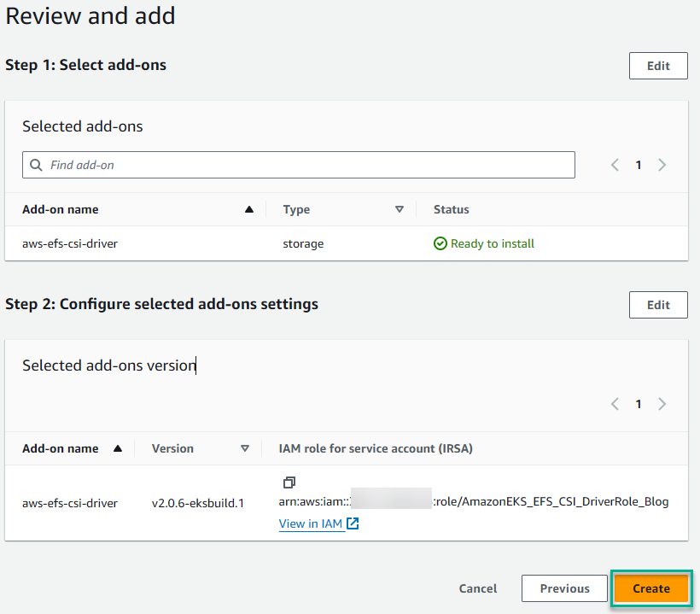Click the sort triangle on the Add-on name column
The width and height of the screenshot is (700, 614).
(x=248, y=208)
